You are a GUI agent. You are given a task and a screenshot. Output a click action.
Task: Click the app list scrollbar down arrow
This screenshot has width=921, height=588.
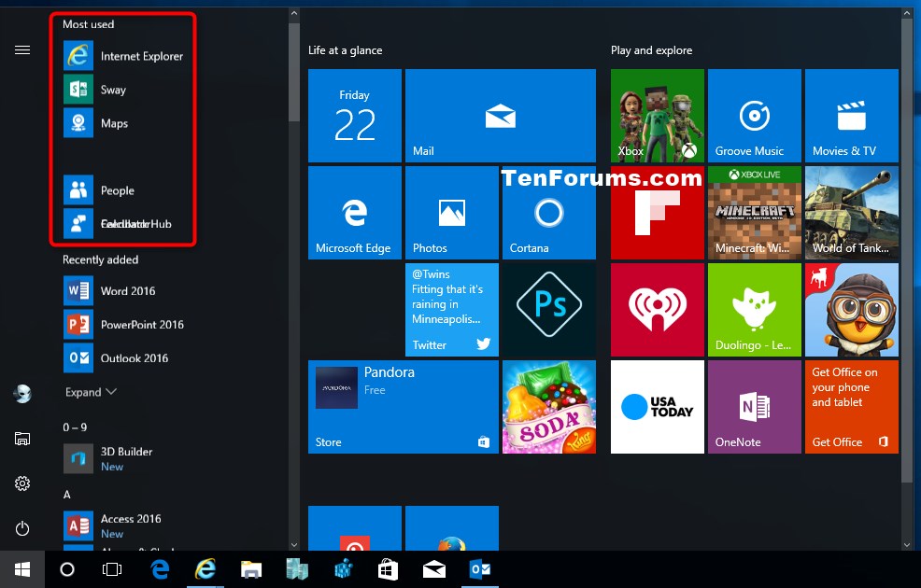pyautogui.click(x=294, y=545)
